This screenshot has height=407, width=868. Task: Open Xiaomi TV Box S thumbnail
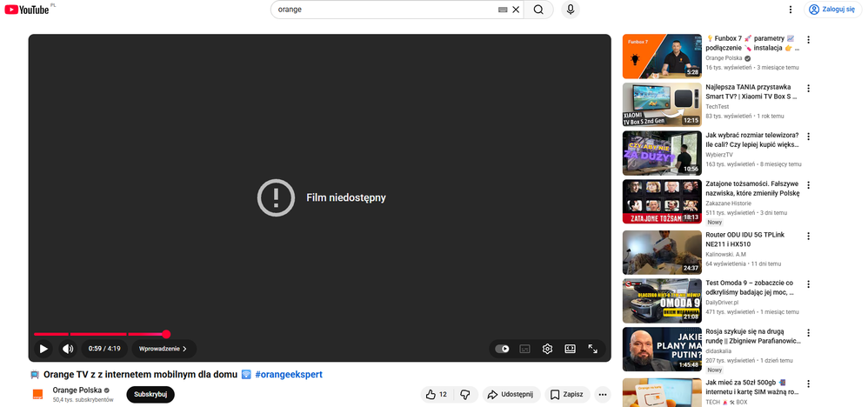[x=662, y=104]
